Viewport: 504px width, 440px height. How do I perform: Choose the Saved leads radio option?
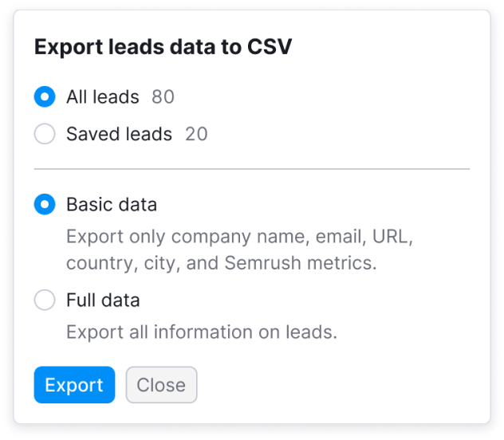pos(45,134)
